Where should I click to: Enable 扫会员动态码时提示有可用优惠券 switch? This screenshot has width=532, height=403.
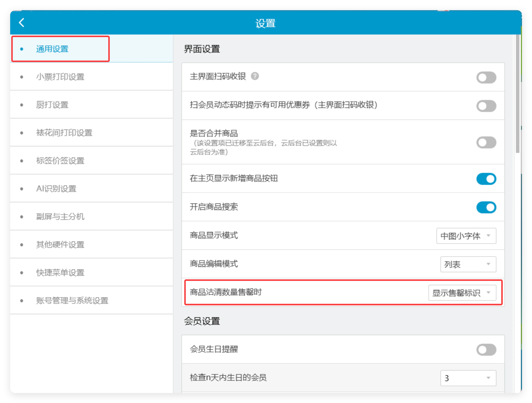pyautogui.click(x=486, y=106)
